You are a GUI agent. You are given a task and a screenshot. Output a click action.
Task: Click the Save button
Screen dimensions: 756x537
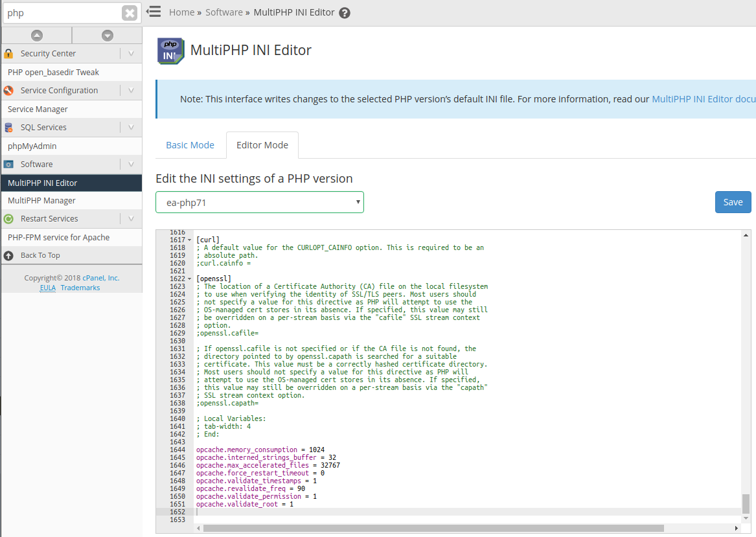click(733, 203)
